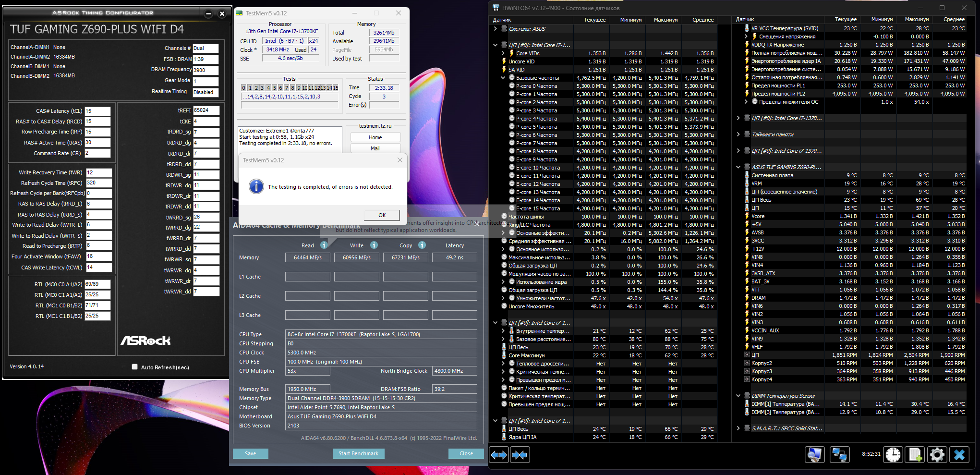The height and width of the screenshot is (475, 980).
Task: Click the ASRock logo in Timing Configurator
Action: pyautogui.click(x=145, y=341)
